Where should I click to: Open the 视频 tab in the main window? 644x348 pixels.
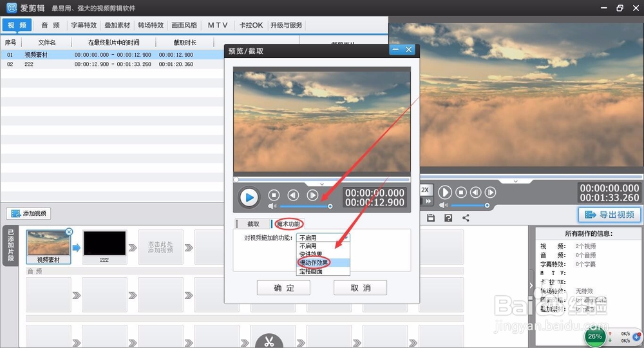pos(17,25)
